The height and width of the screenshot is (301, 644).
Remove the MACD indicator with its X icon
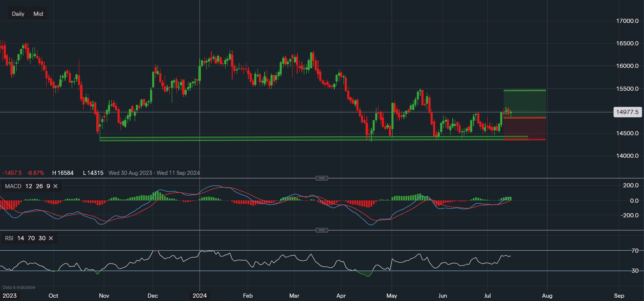pyautogui.click(x=55, y=186)
